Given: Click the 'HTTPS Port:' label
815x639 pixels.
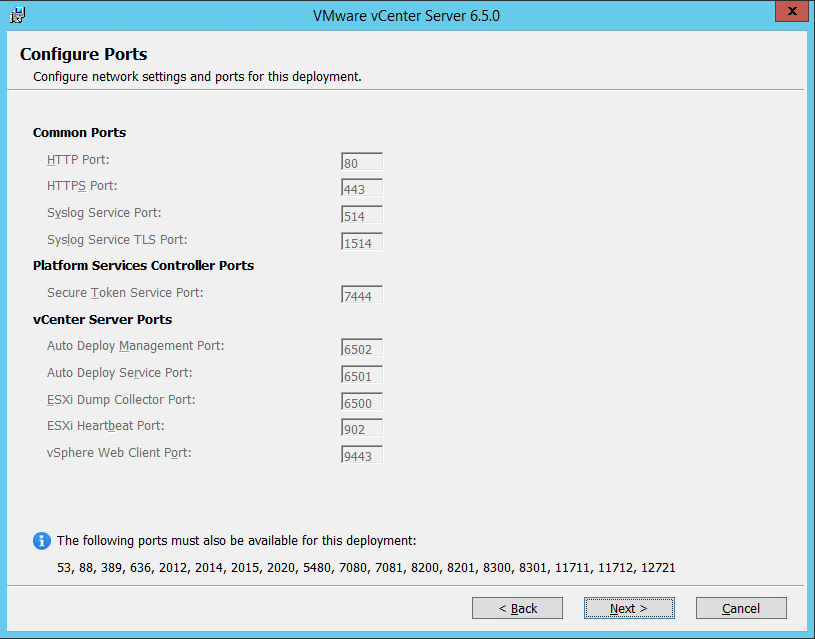Looking at the screenshot, I should point(82,186).
